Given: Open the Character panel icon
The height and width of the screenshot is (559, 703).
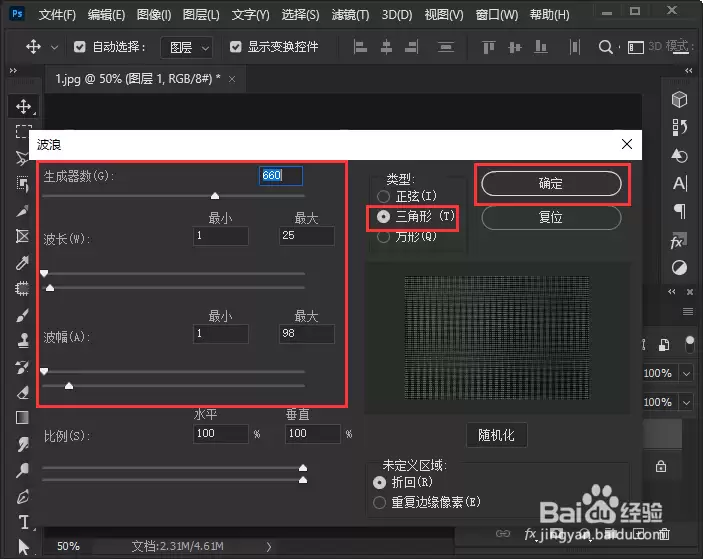Looking at the screenshot, I should pos(679,183).
